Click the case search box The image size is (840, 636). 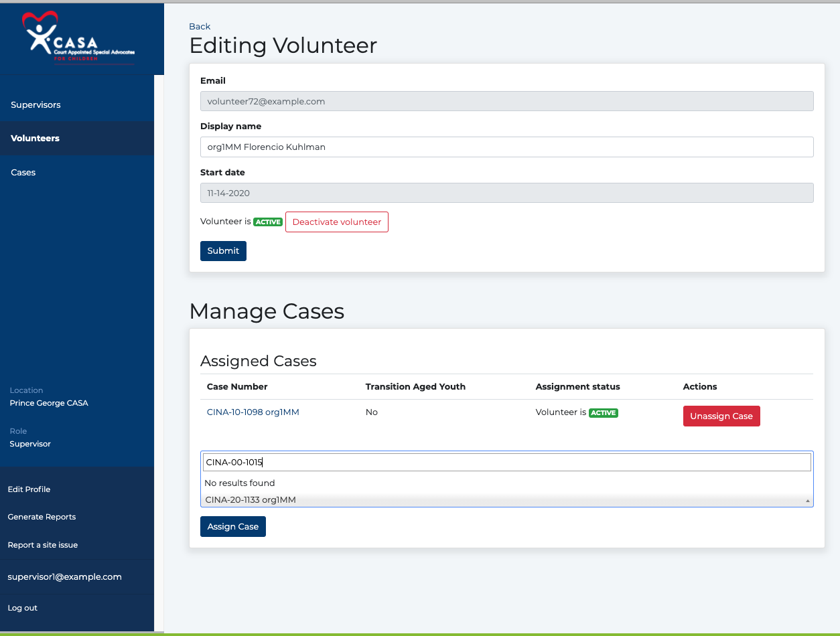[506, 462]
